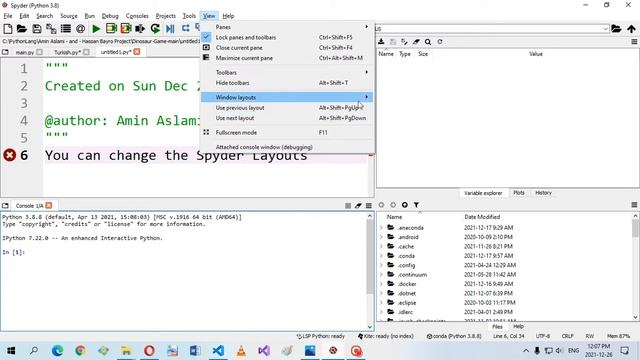Open working directory dropdown arrow

coord(605,29)
